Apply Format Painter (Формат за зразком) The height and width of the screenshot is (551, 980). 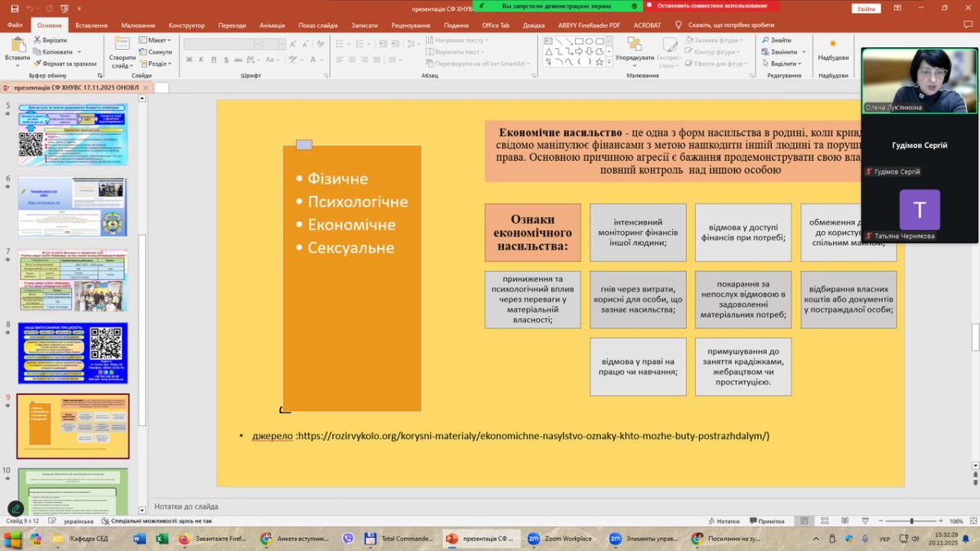pyautogui.click(x=65, y=64)
